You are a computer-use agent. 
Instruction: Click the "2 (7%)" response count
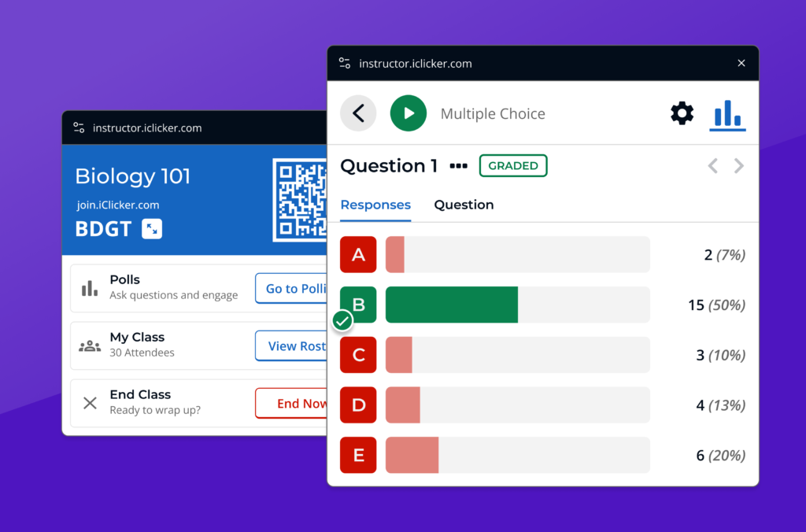tap(725, 255)
